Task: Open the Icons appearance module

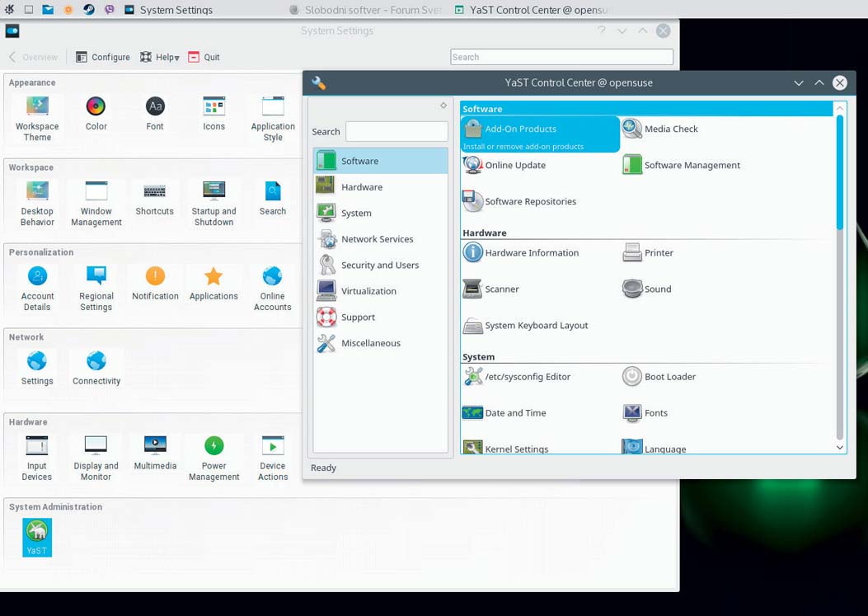Action: [x=213, y=114]
